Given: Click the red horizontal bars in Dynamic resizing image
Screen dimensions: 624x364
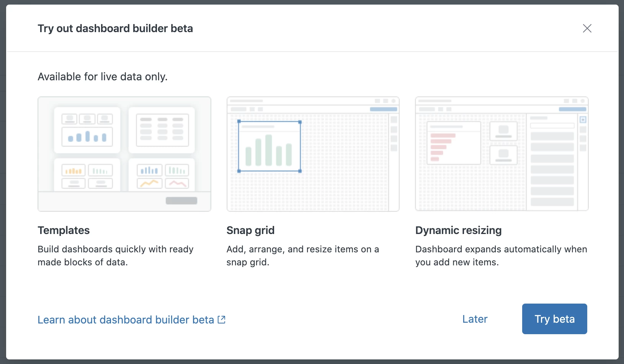Looking at the screenshot, I should pos(443,147).
